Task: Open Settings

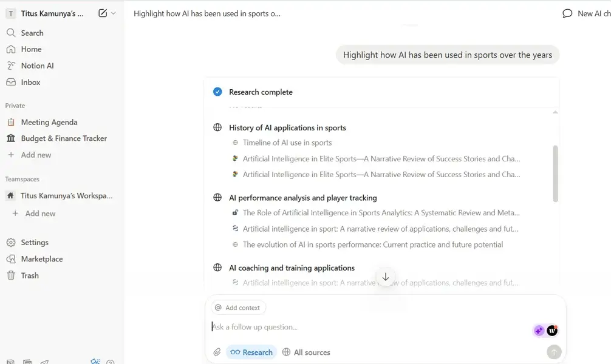Action: coord(35,243)
